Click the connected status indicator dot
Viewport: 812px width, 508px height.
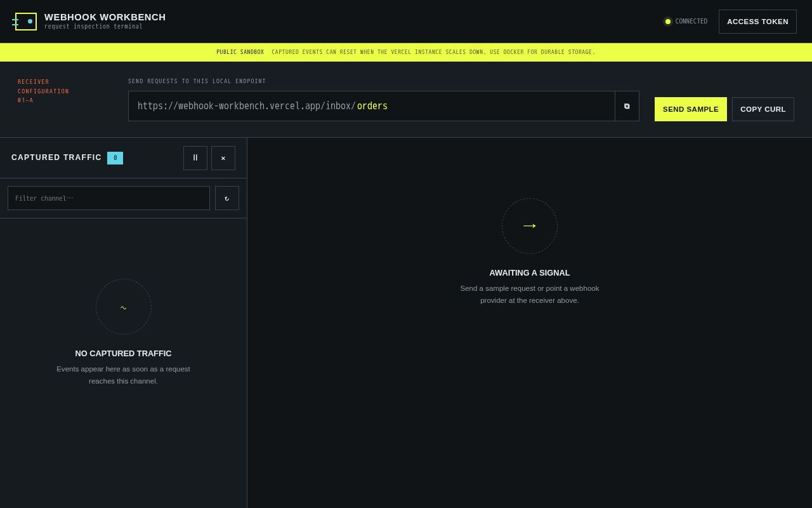pos(668,22)
